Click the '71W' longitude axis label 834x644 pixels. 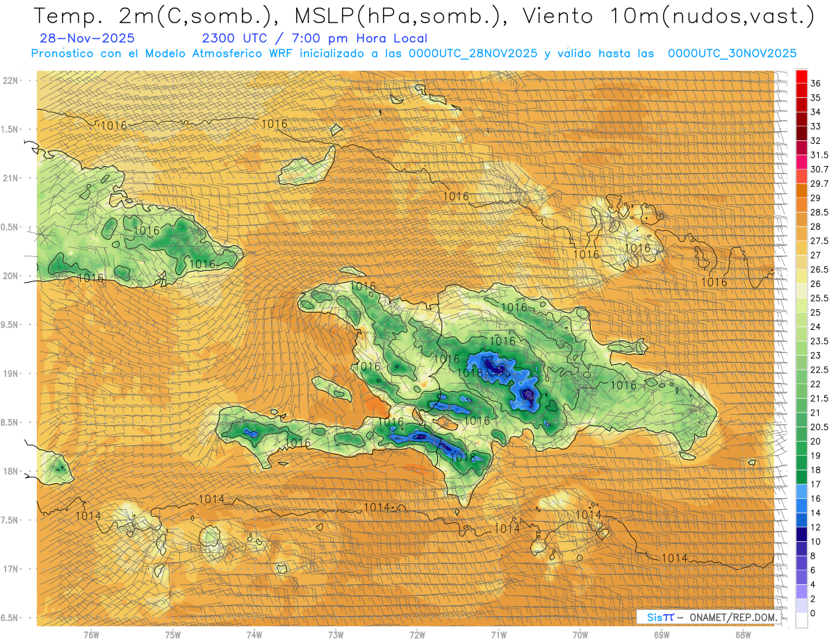[498, 636]
